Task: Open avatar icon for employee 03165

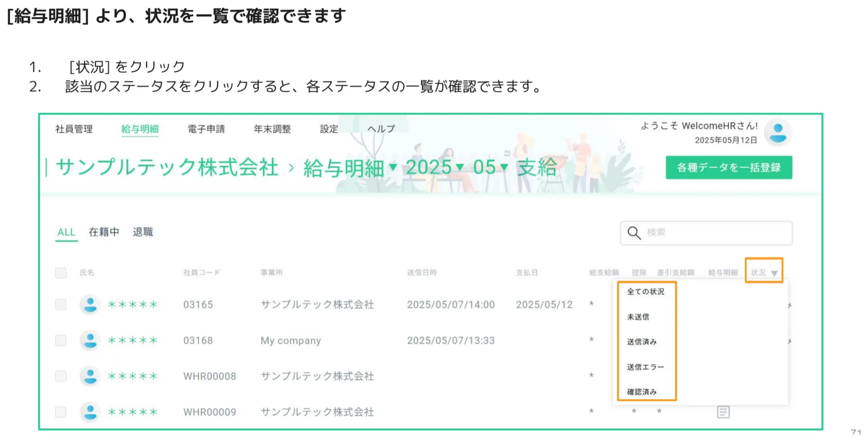Action: [90, 305]
